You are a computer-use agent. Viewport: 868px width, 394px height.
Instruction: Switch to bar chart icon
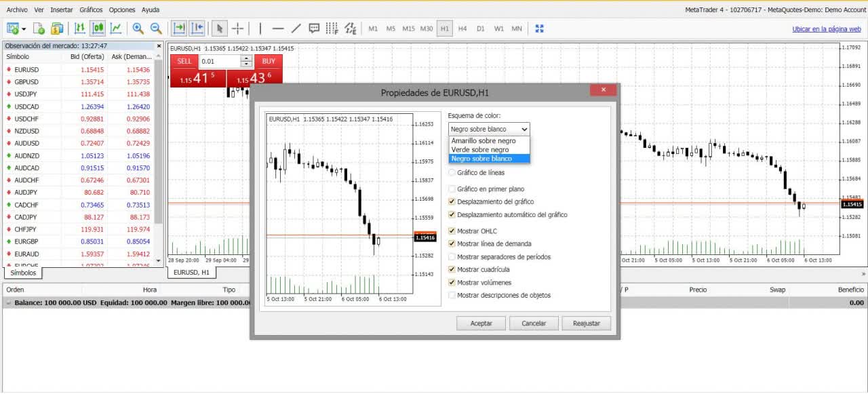pyautogui.click(x=80, y=28)
